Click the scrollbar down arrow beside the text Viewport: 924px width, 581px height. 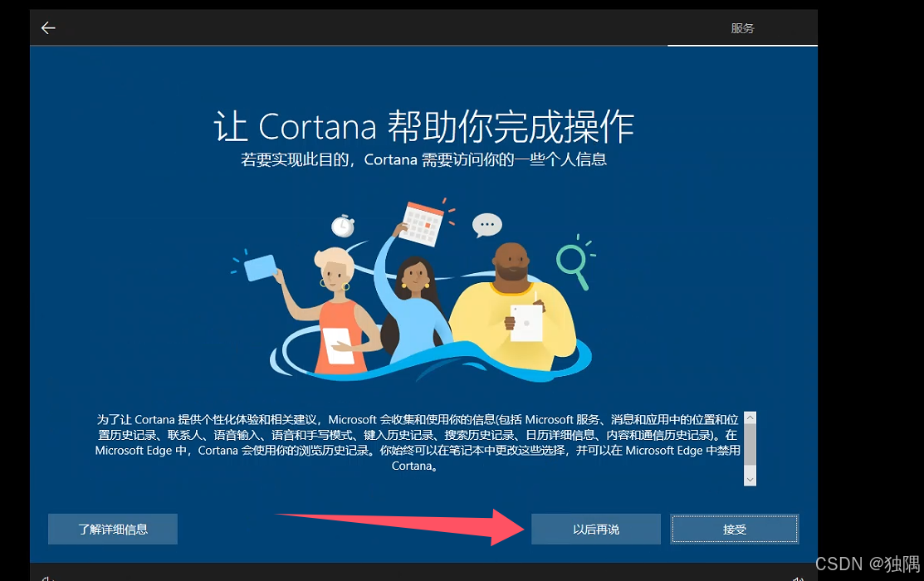[x=750, y=480]
